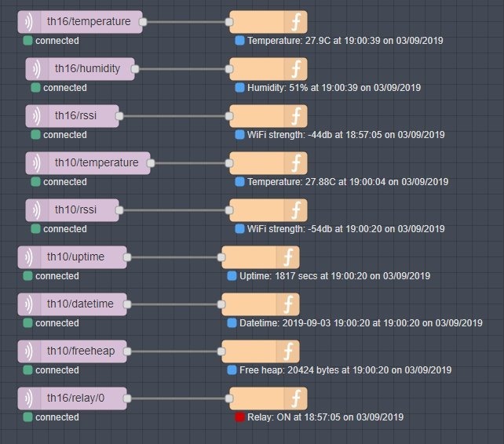Click blue status dot beside Free heap text

click(x=232, y=370)
